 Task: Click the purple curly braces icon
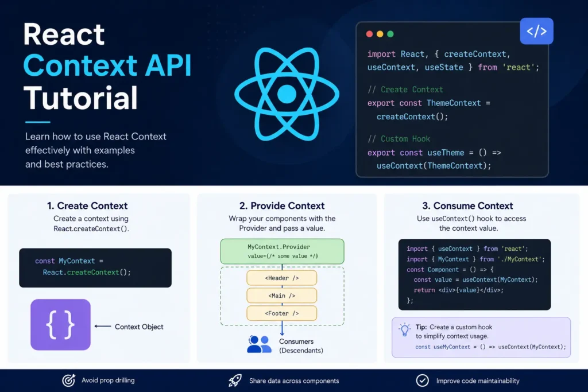tap(60, 324)
